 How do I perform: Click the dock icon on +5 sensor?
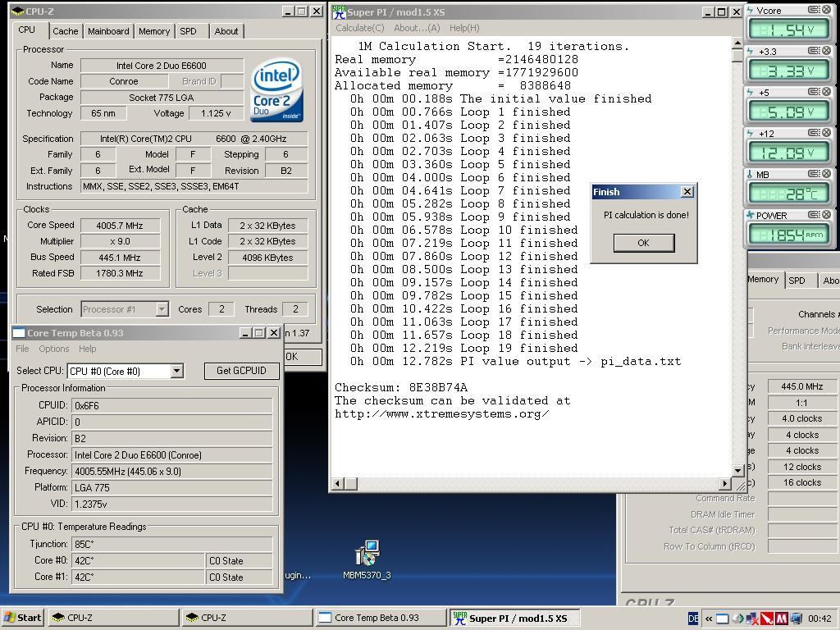pyautogui.click(x=814, y=92)
